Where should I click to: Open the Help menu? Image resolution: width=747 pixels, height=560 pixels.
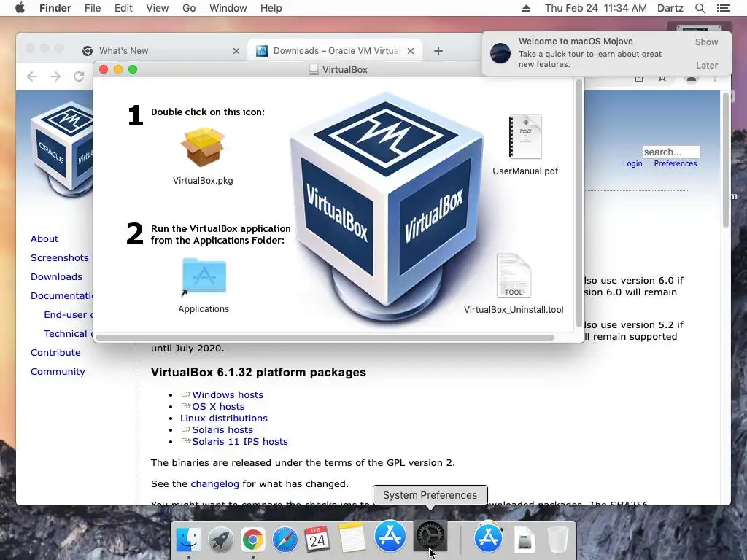tap(271, 8)
